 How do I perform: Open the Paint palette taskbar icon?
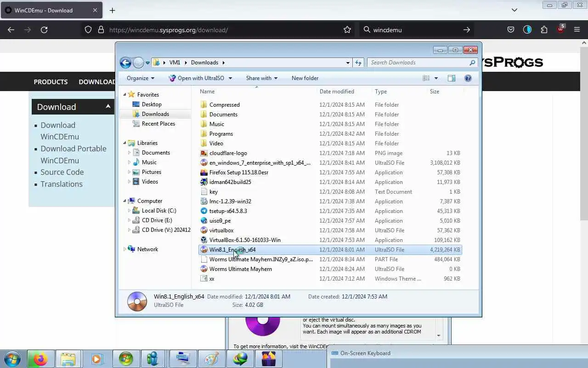click(211, 359)
